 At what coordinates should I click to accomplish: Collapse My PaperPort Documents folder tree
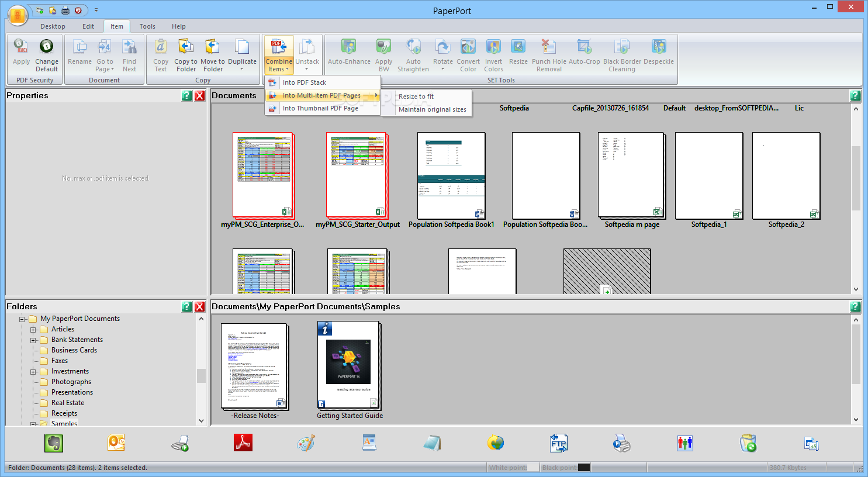pyautogui.click(x=23, y=319)
